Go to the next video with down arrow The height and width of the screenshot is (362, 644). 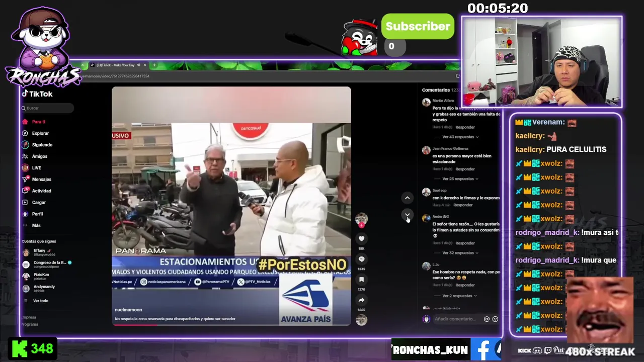click(x=407, y=215)
